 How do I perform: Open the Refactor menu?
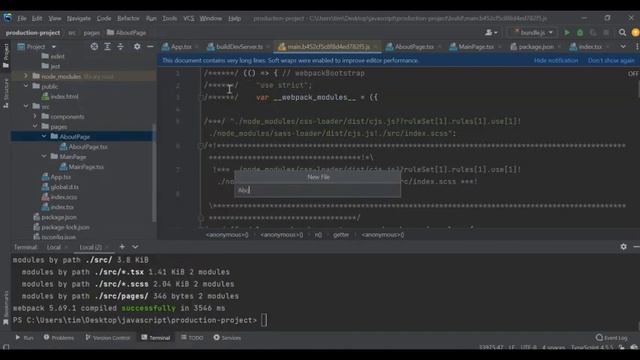(128, 18)
